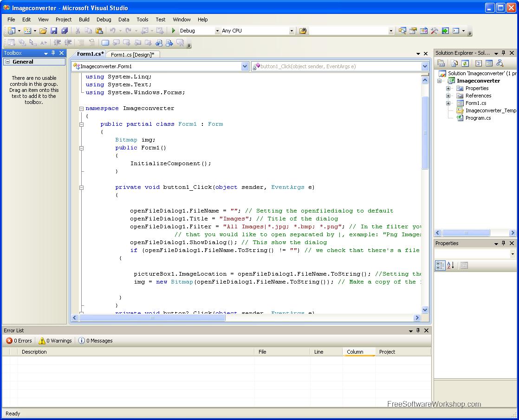The height and width of the screenshot is (420, 519).
Task: Switch to the Form1.cs [Design]* tab
Action: tap(133, 55)
